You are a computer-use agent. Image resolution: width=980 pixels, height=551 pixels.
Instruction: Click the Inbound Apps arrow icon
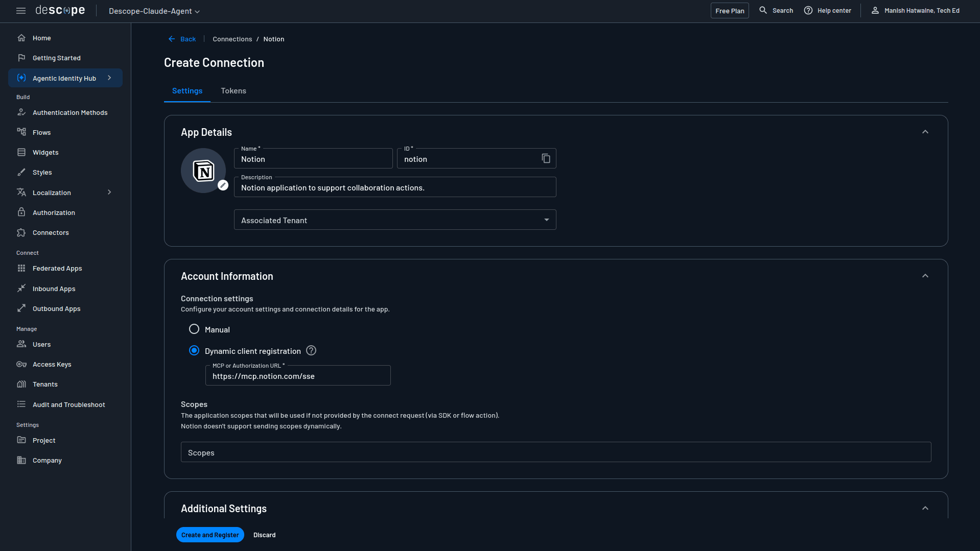pyautogui.click(x=21, y=289)
